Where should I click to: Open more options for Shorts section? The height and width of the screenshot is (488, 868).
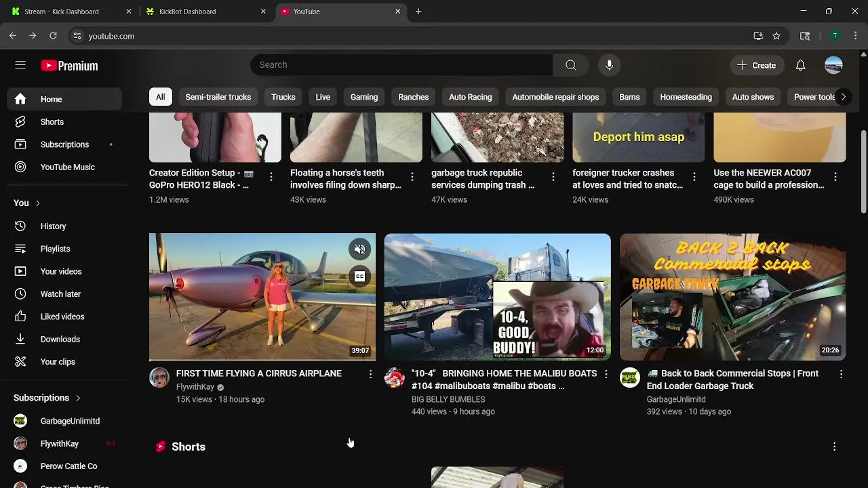coord(834,447)
